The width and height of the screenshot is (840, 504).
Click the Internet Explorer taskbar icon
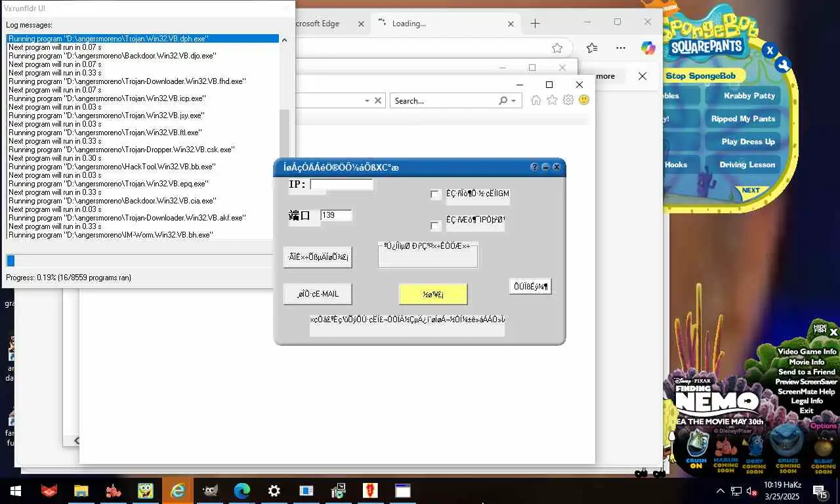pyautogui.click(x=178, y=490)
